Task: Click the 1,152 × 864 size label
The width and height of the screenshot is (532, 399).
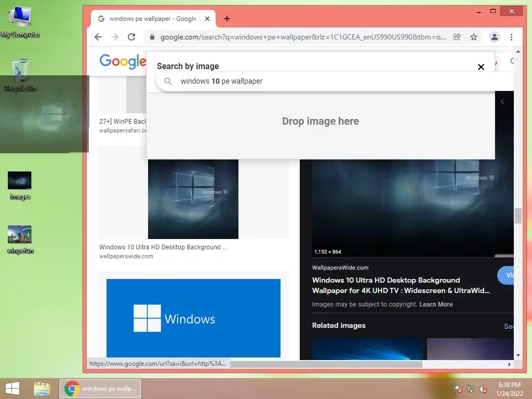Action: pos(327,252)
